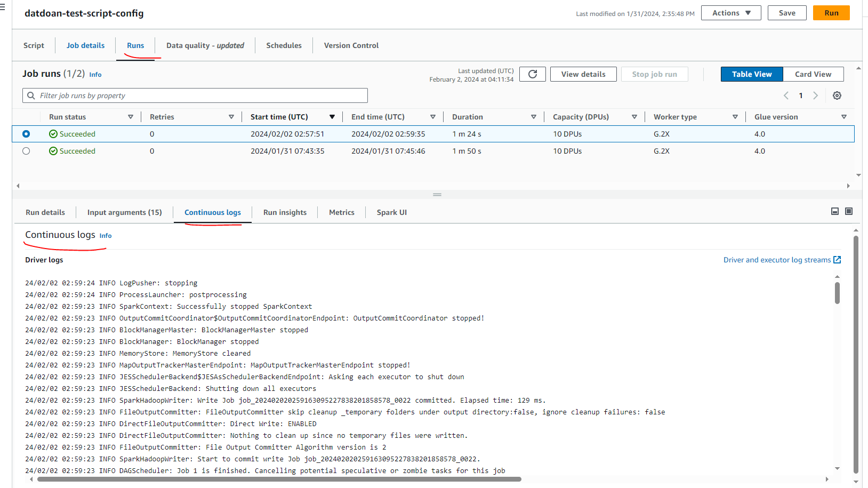Sort by Run status column arrow

131,117
